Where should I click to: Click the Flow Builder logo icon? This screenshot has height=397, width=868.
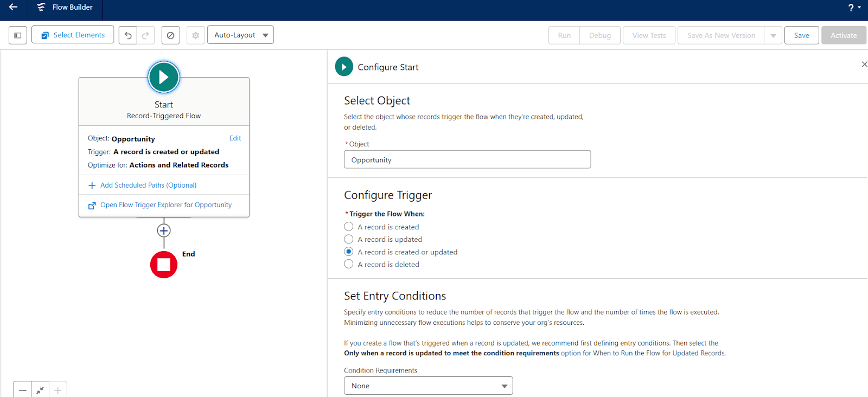41,7
